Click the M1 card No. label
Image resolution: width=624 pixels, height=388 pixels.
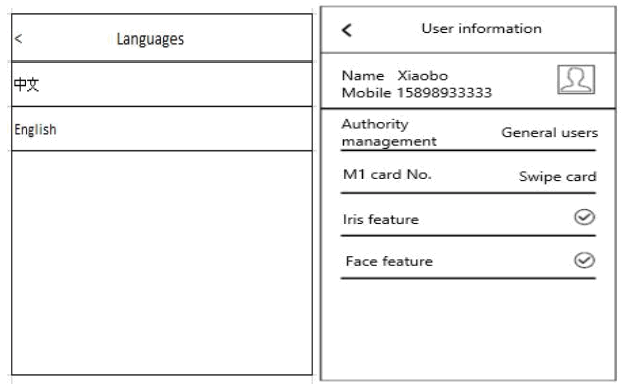(387, 174)
